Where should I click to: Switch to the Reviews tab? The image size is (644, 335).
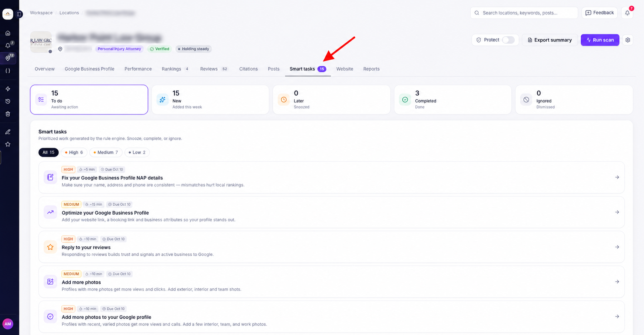tap(214, 69)
